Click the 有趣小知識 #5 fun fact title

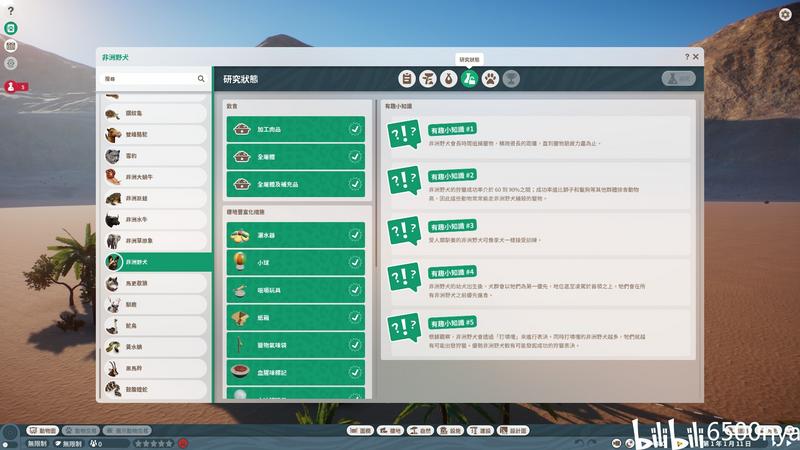point(452,323)
